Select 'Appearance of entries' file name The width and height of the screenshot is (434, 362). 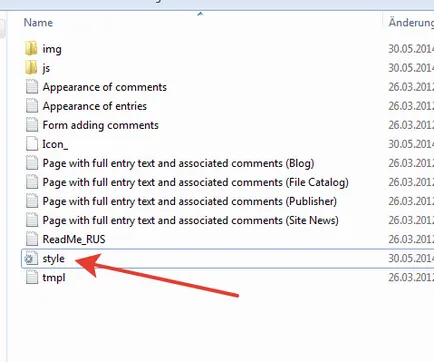coord(95,106)
